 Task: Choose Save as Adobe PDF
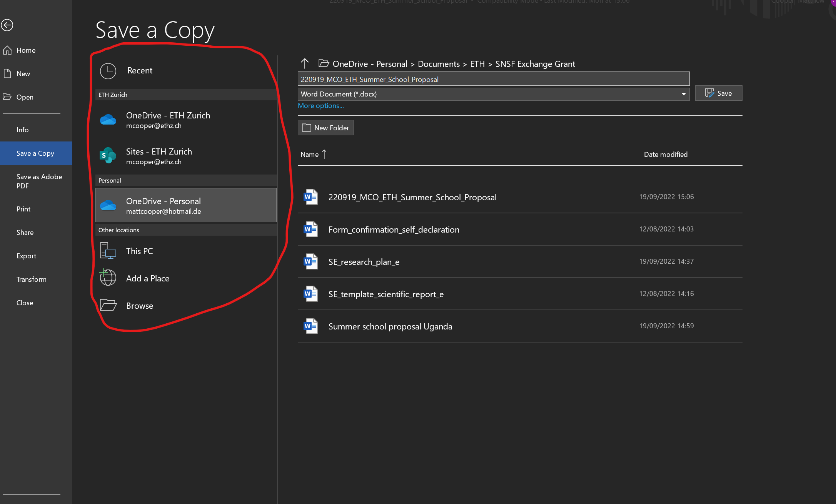click(39, 181)
